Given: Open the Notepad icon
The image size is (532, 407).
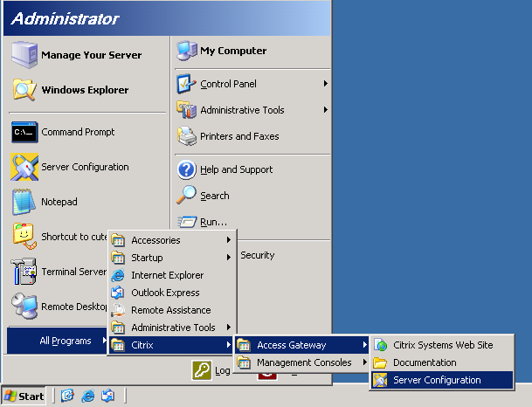Looking at the screenshot, I should click(x=24, y=202).
